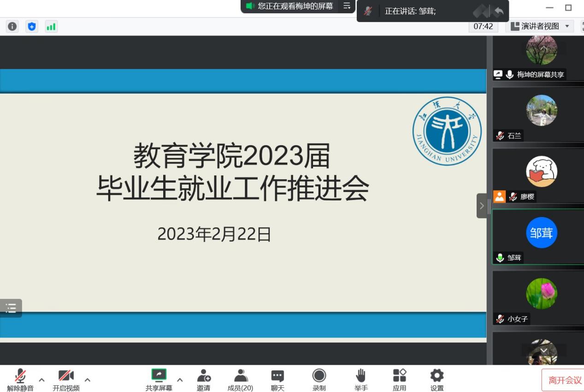
Task: Click the meeting info icon
Action: pyautogui.click(x=12, y=27)
